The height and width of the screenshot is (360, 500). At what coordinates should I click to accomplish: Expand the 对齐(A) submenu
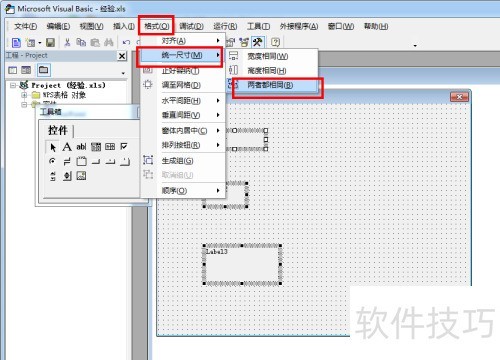183,41
